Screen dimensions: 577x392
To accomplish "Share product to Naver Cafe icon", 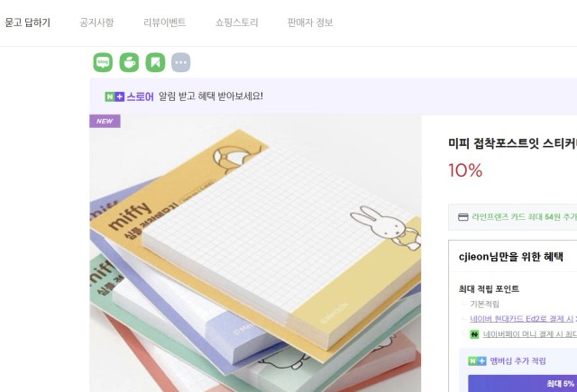I will click(129, 62).
